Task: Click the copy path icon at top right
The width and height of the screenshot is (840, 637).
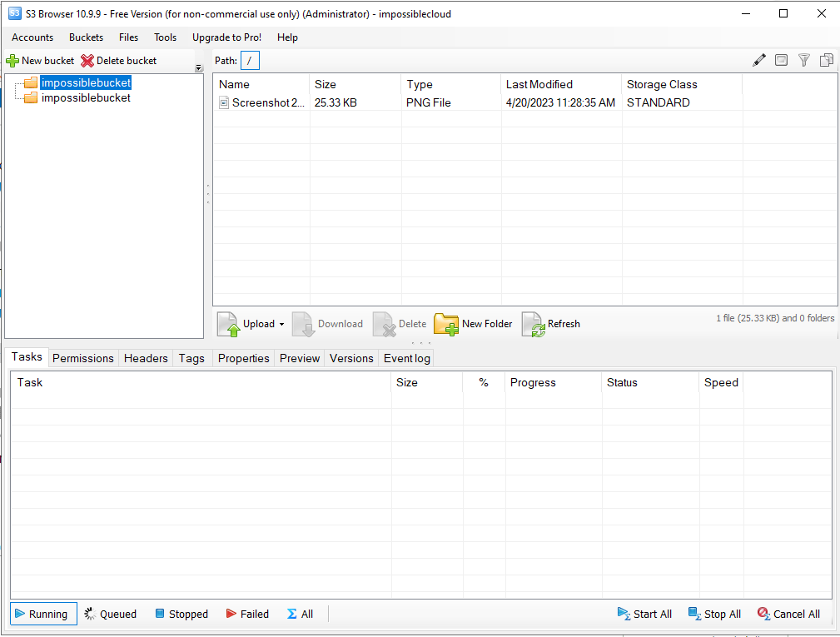Action: click(x=826, y=60)
